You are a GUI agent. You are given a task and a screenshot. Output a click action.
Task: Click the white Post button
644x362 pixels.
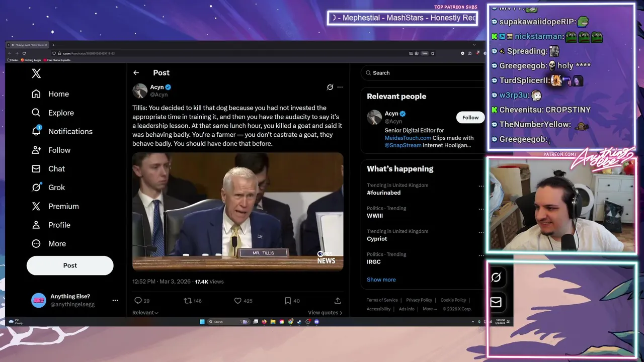click(70, 265)
